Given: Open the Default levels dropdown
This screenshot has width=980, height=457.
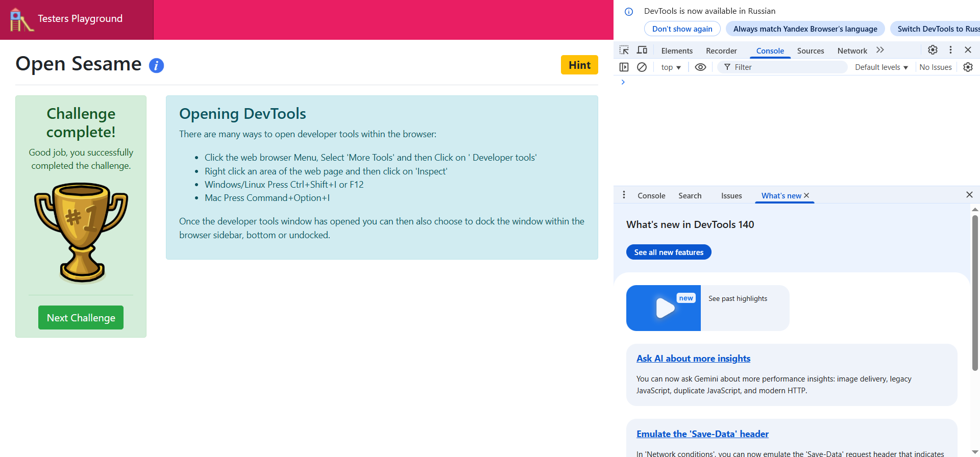Looking at the screenshot, I should [x=881, y=67].
